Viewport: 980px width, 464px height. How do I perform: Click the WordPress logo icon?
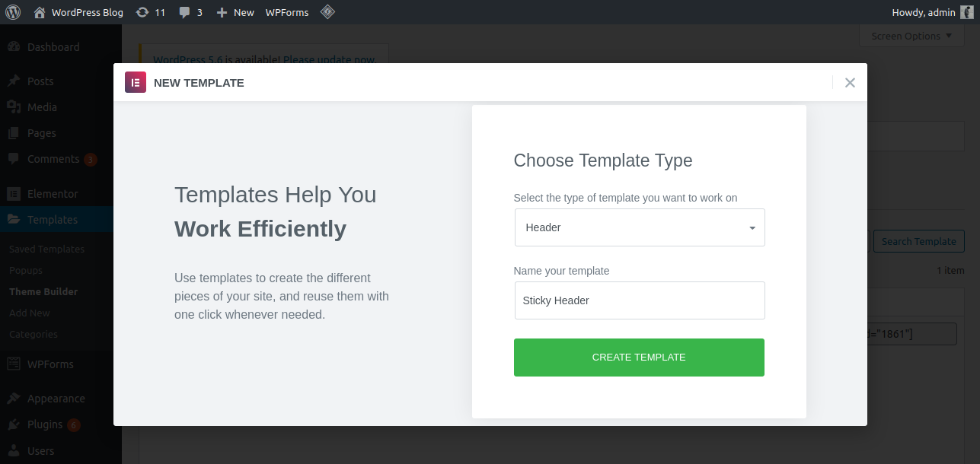tap(13, 12)
